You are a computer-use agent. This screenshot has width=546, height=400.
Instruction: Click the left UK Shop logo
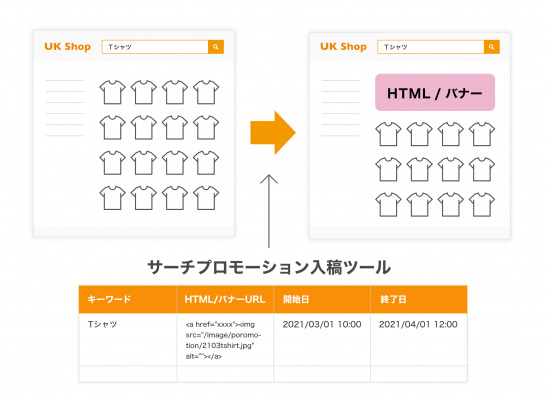tap(68, 47)
